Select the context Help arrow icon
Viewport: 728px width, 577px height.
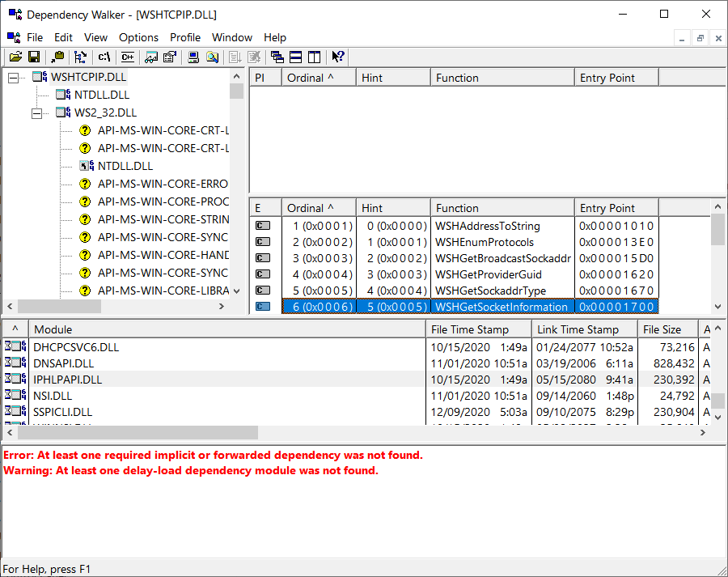(337, 57)
